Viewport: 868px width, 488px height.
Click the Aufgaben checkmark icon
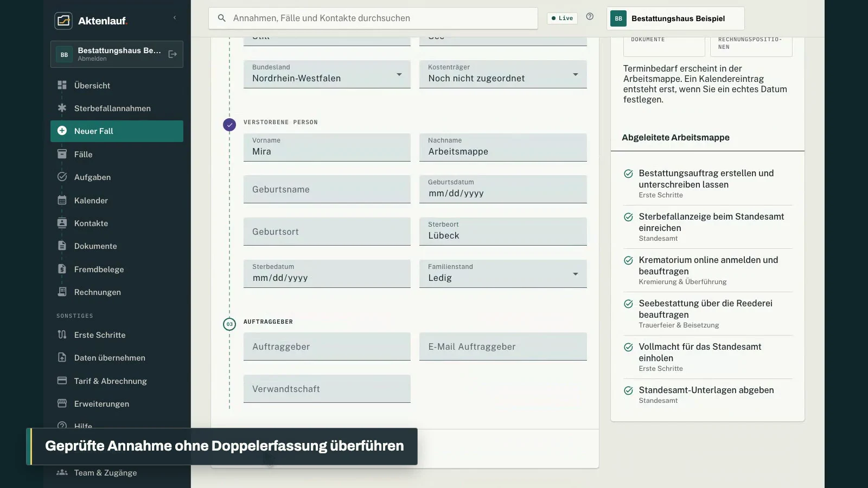tap(62, 177)
